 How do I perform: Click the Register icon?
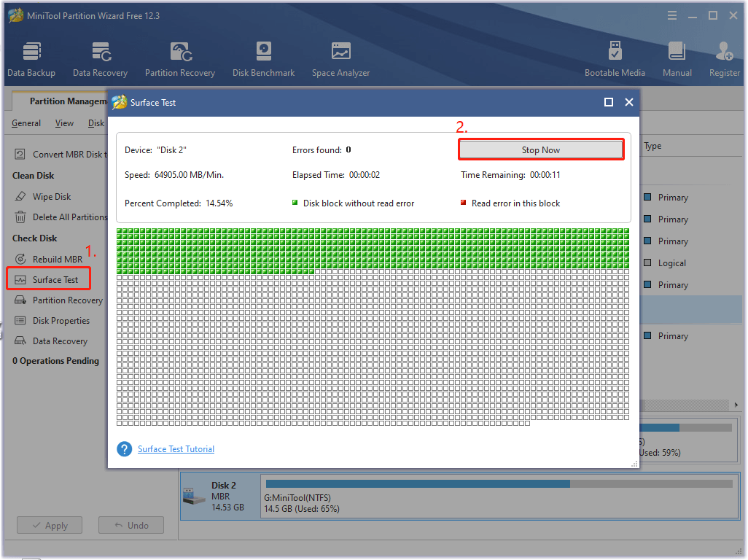click(724, 59)
